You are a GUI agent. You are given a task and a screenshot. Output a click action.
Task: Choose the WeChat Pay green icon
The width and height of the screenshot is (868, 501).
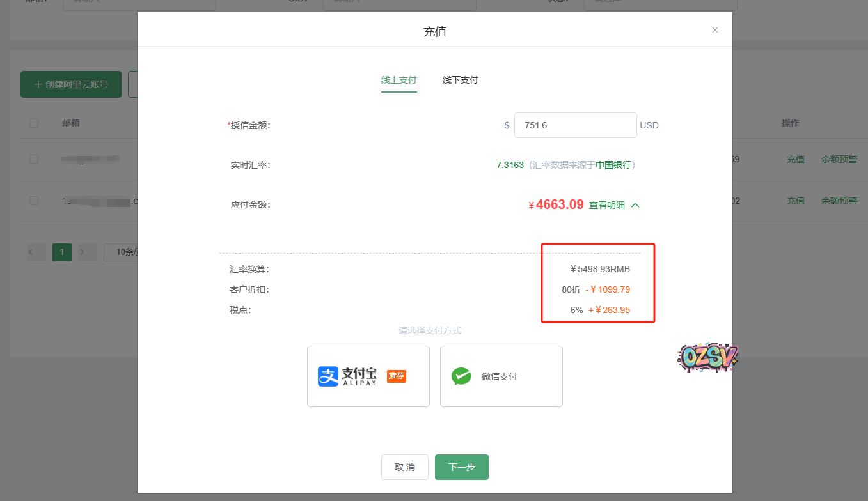click(461, 376)
